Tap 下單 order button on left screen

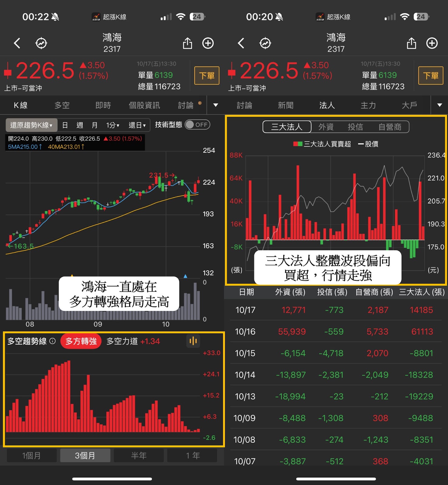tap(207, 75)
